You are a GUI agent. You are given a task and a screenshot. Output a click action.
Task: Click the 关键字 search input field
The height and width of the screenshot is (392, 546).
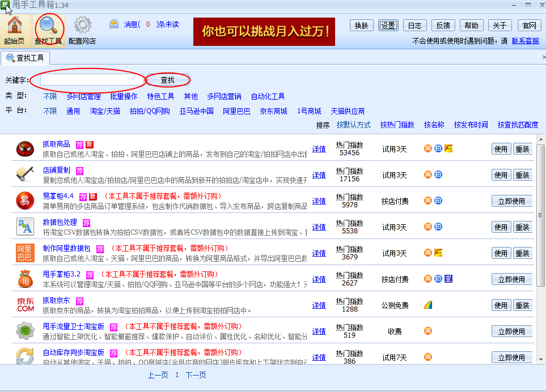(x=92, y=80)
